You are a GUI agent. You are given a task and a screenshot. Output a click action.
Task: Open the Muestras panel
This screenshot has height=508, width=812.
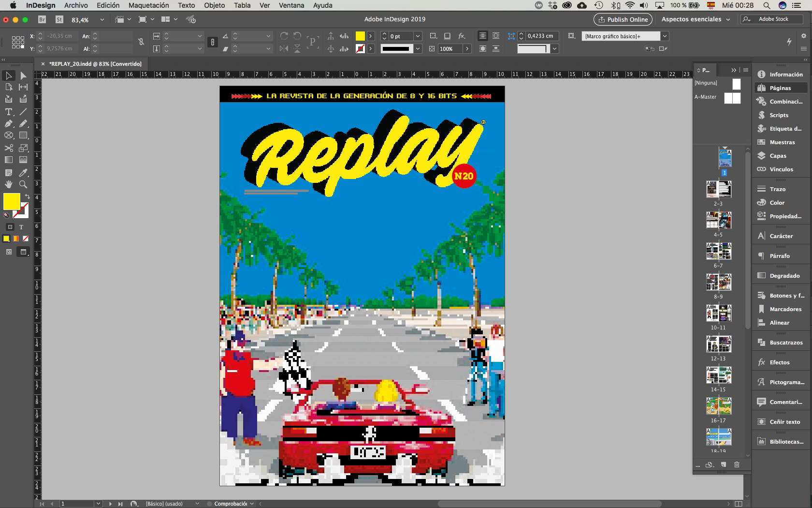tap(782, 142)
